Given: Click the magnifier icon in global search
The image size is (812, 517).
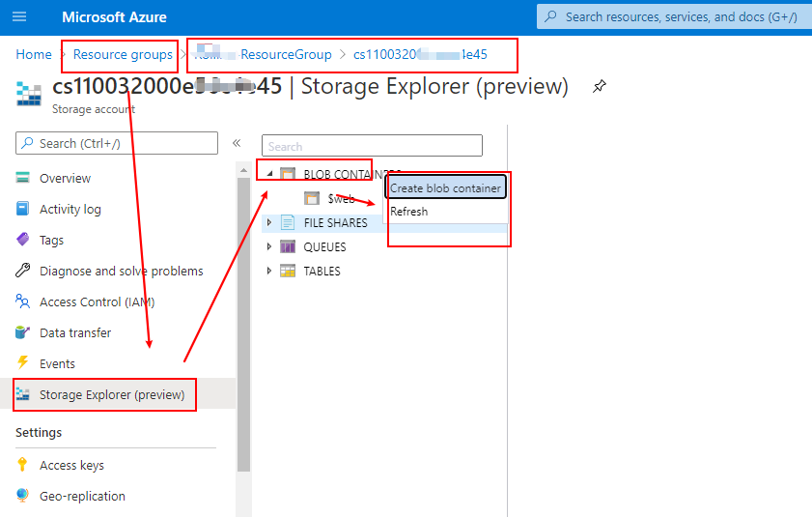Looking at the screenshot, I should coord(551,16).
